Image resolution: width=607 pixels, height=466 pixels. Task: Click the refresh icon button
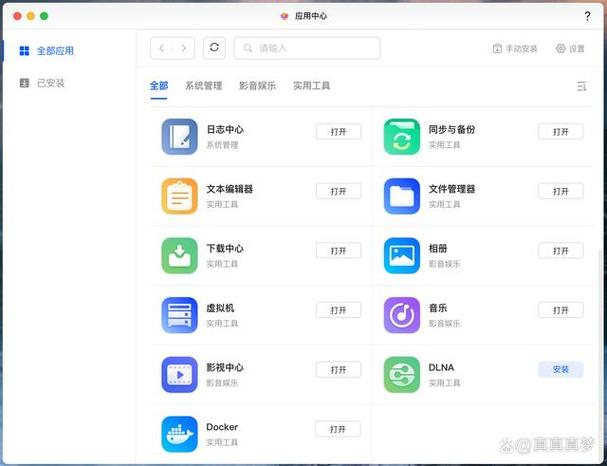(x=214, y=48)
